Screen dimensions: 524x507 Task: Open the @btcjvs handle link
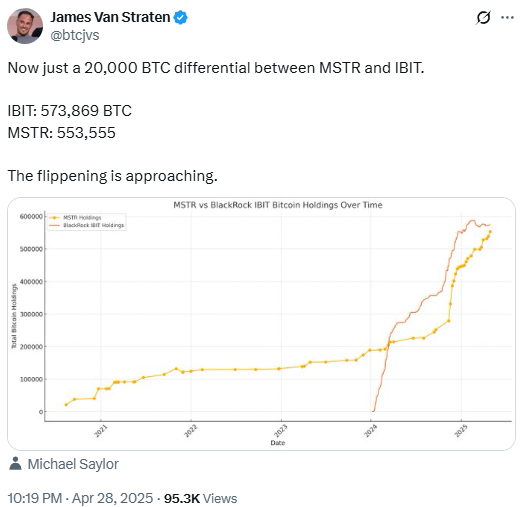click(75, 35)
